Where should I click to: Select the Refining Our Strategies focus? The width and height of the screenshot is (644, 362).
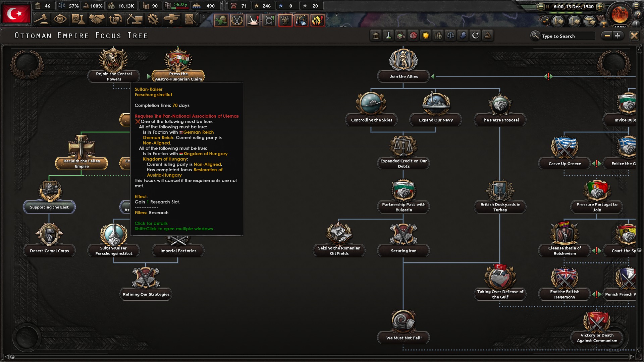point(146,294)
